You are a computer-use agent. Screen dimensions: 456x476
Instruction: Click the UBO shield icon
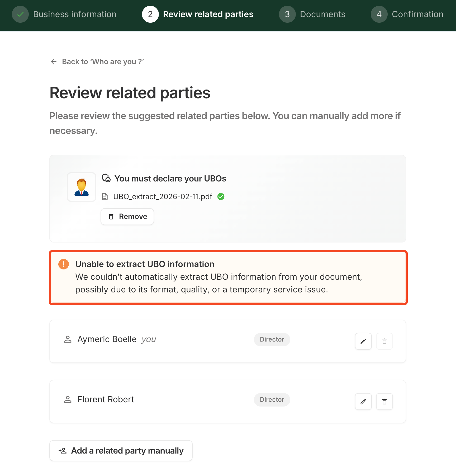tap(106, 178)
